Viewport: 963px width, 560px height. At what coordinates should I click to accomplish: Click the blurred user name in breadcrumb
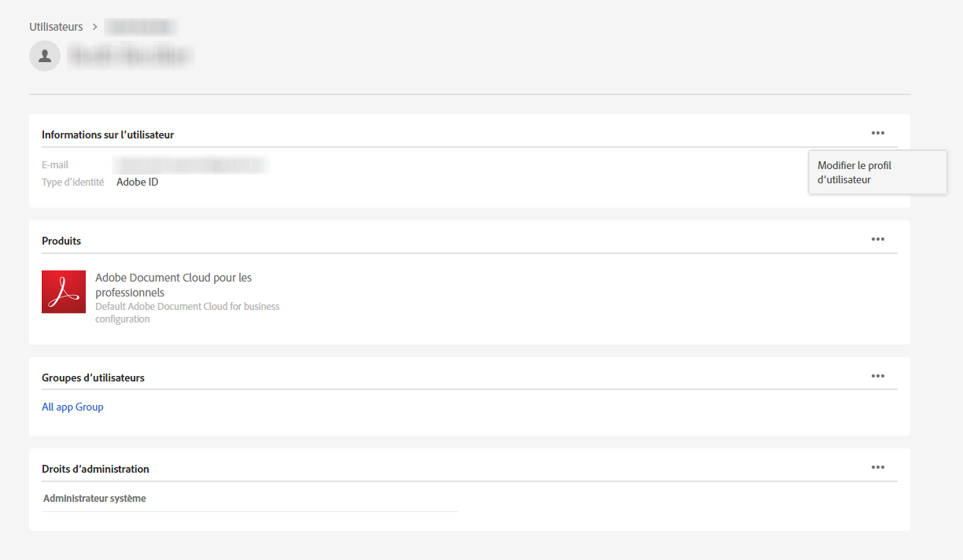coord(141,28)
